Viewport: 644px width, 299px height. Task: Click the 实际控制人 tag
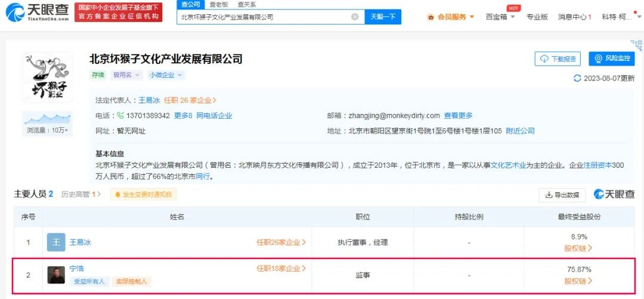[x=131, y=282]
